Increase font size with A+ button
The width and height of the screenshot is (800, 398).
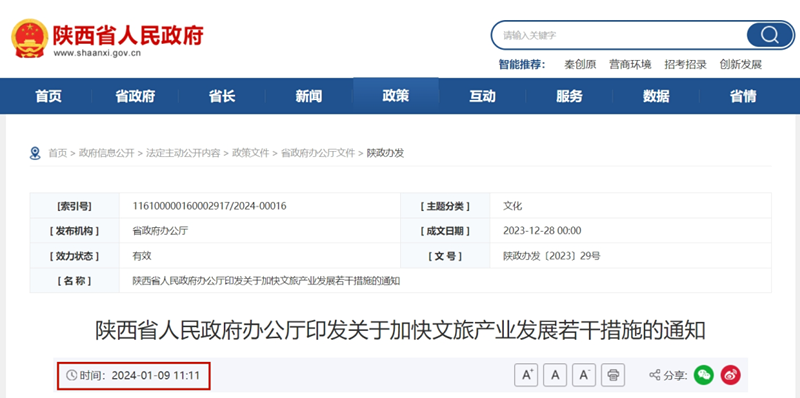[527, 376]
